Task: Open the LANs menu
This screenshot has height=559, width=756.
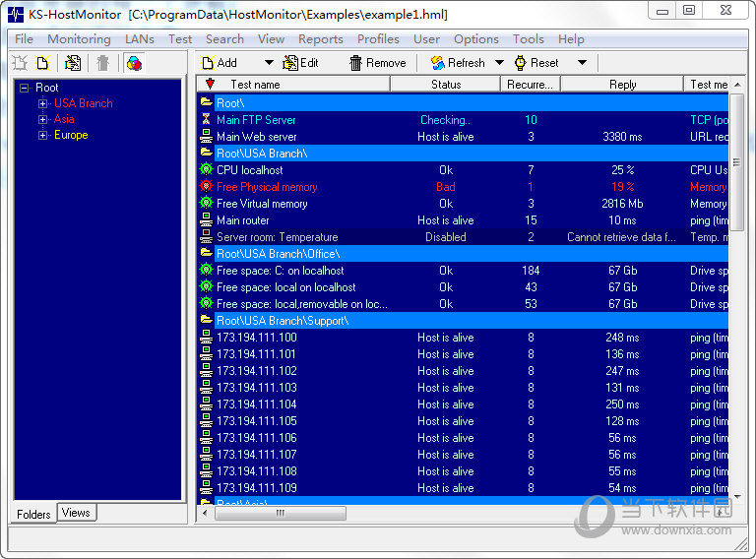Action: click(x=140, y=39)
